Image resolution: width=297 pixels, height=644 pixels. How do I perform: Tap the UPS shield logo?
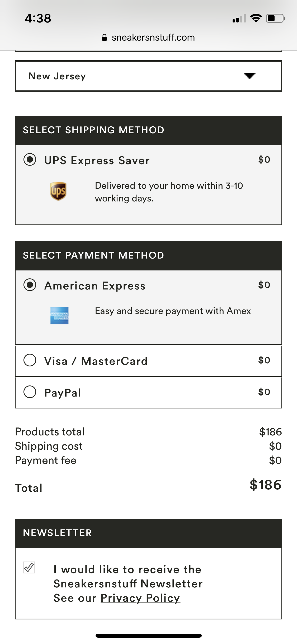tap(58, 191)
